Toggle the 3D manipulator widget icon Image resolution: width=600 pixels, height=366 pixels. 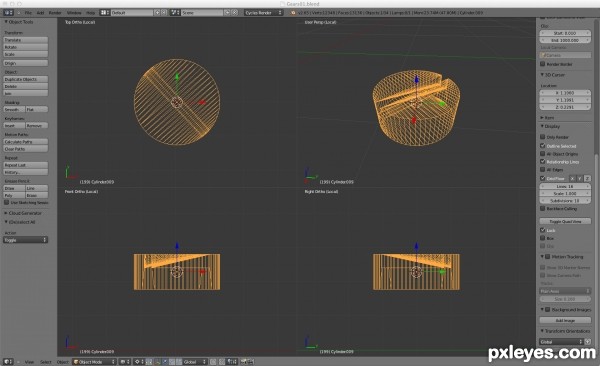(157, 361)
